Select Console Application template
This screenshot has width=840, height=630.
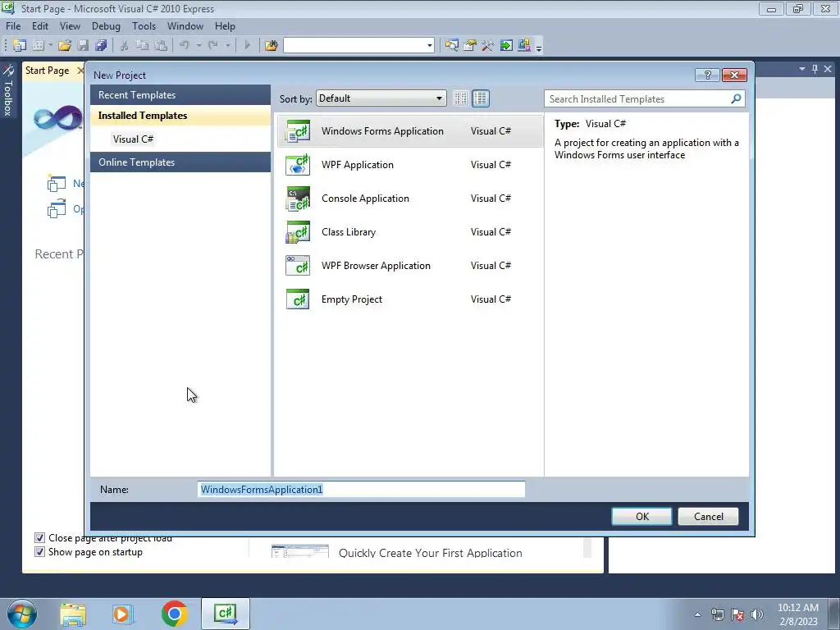[x=410, y=199]
